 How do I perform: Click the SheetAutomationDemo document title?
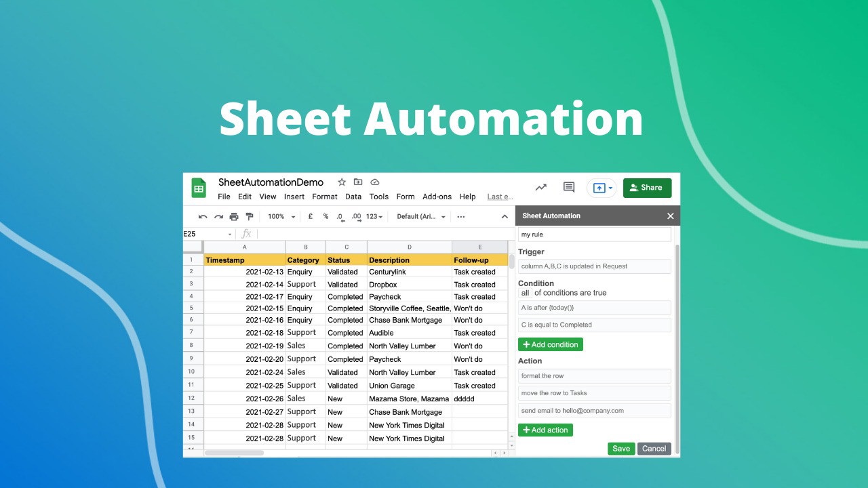click(x=271, y=182)
